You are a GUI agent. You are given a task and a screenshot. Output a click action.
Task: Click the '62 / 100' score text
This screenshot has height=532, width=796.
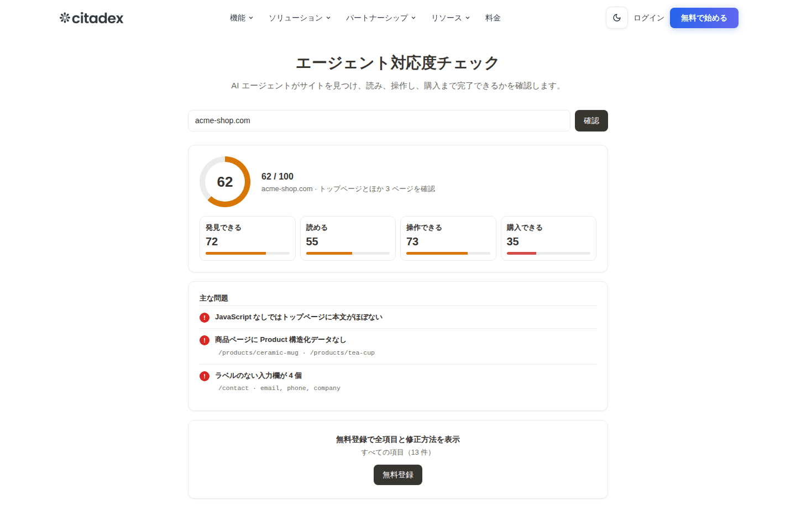click(277, 176)
